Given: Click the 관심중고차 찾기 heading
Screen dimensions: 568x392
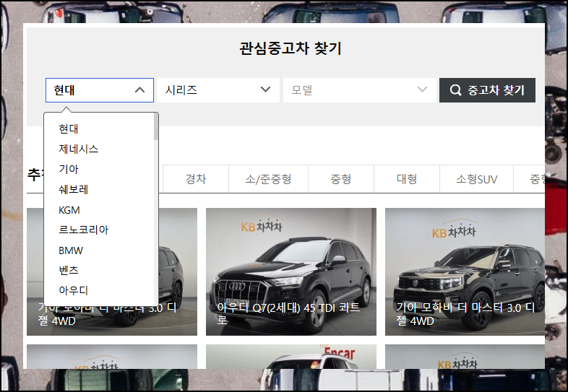Looking at the screenshot, I should 291,48.
